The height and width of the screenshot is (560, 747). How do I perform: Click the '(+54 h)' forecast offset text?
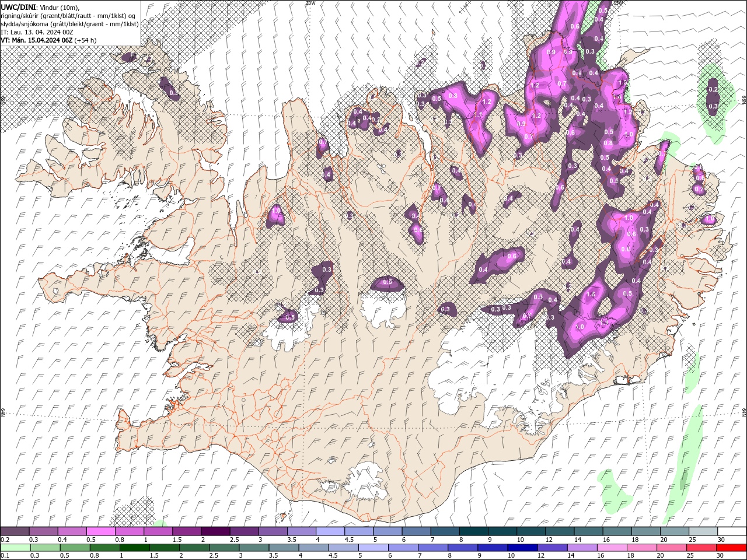[x=86, y=40]
